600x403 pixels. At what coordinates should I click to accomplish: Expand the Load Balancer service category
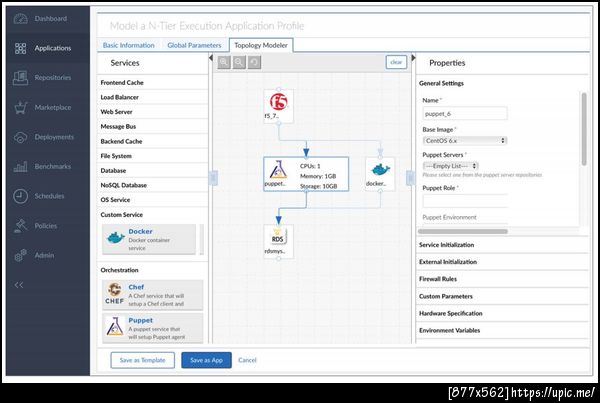(153, 97)
